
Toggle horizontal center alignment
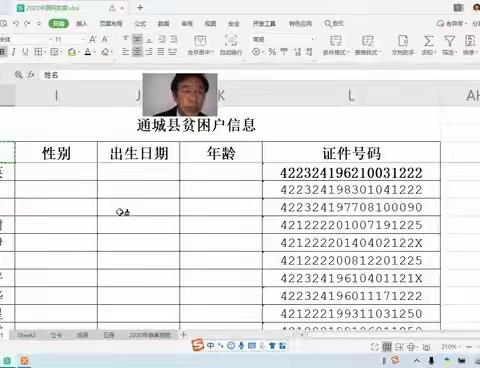(137, 52)
